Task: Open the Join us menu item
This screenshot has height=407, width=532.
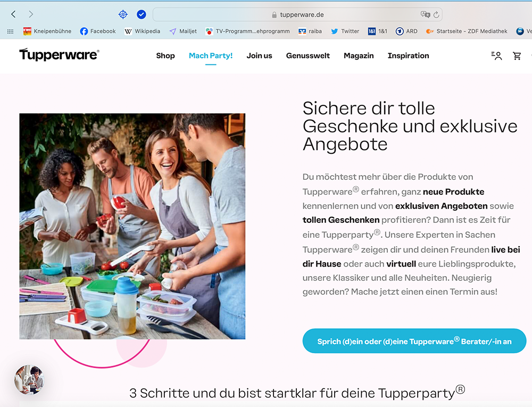Action: [x=259, y=56]
